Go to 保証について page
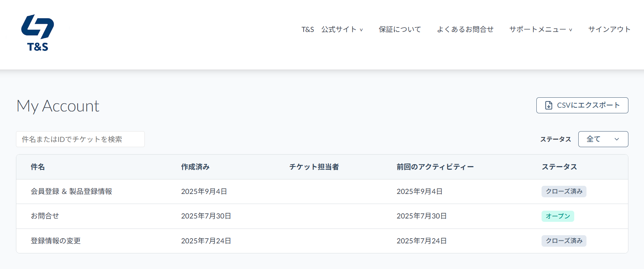 pyautogui.click(x=400, y=29)
